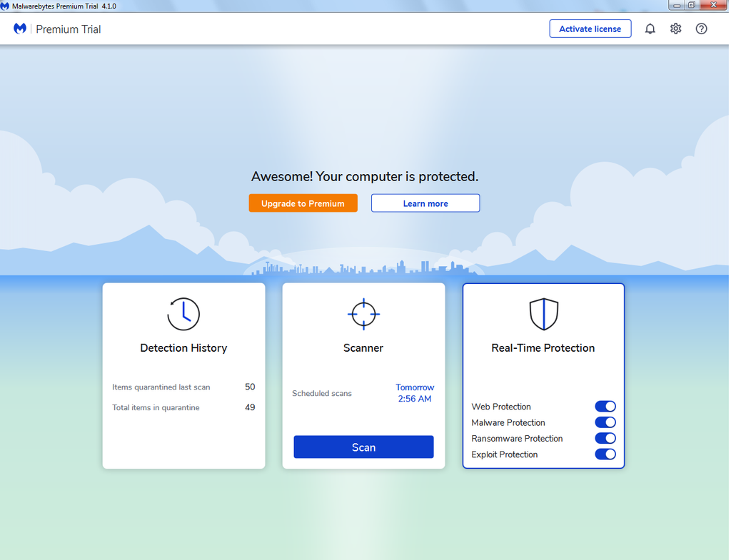The height and width of the screenshot is (560, 731).
Task: Minimize the Malwarebytes window
Action: 677,5
